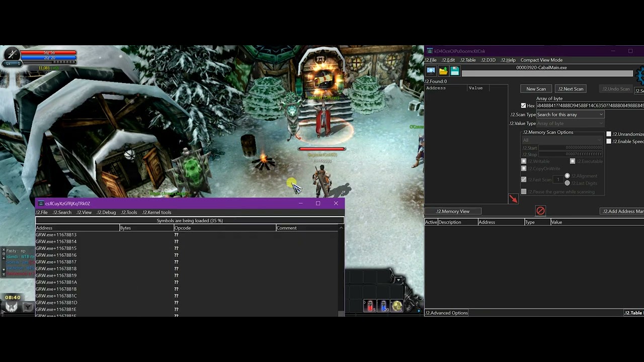
Task: Open the Cheat Engine File menu
Action: [431, 60]
